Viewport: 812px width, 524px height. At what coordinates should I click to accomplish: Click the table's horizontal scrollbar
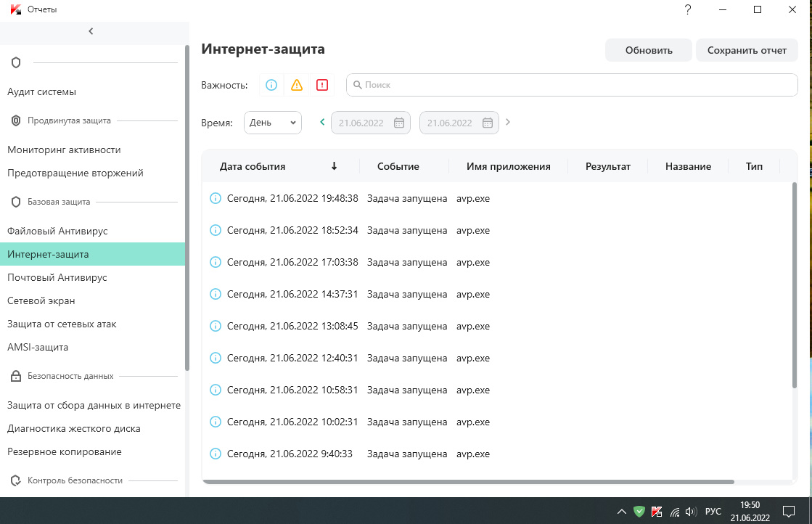469,481
